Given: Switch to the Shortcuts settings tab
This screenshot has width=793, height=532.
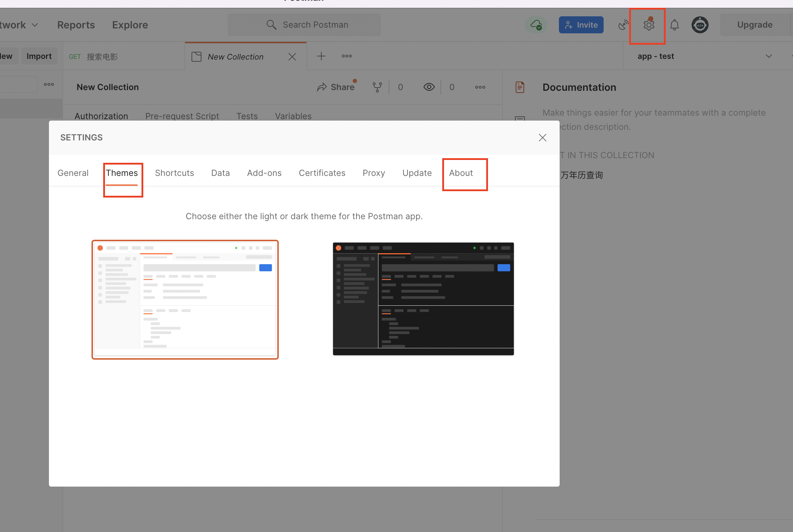Looking at the screenshot, I should click(x=174, y=173).
